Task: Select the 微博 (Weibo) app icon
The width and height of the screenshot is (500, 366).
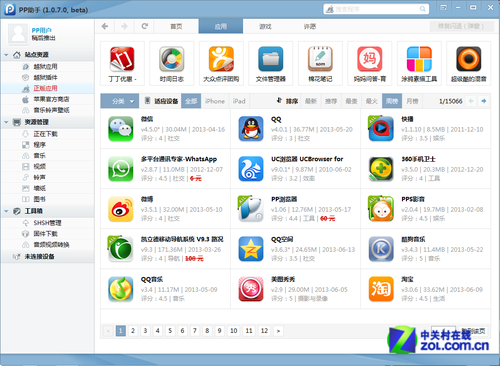Action: (x=120, y=209)
